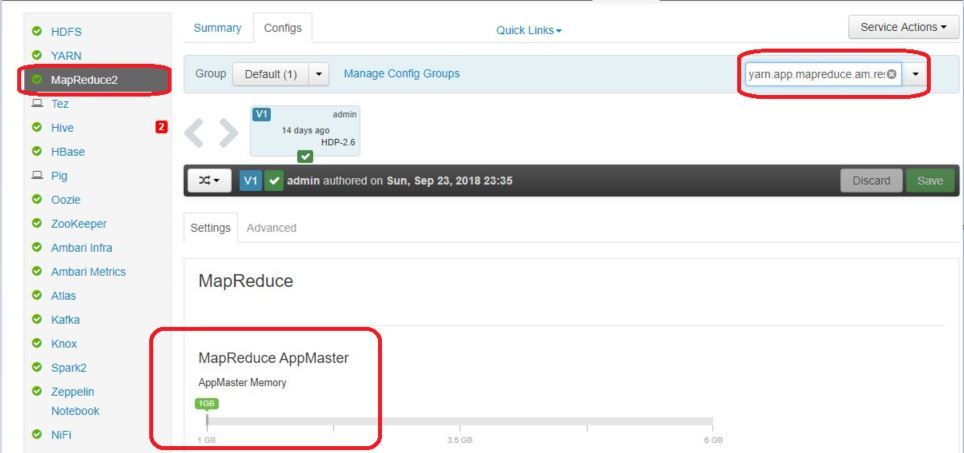The height and width of the screenshot is (453, 964).
Task: Open the Tez service
Action: (60, 103)
